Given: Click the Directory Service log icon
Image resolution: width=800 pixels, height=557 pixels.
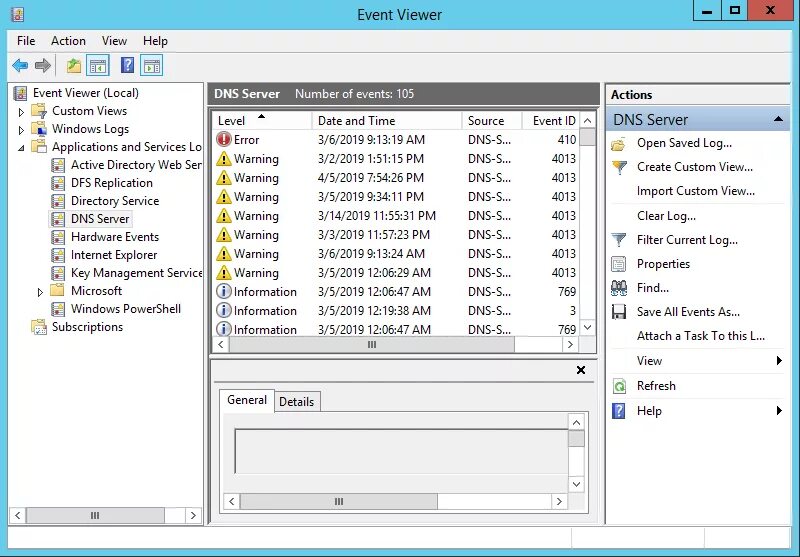Looking at the screenshot, I should [x=58, y=201].
